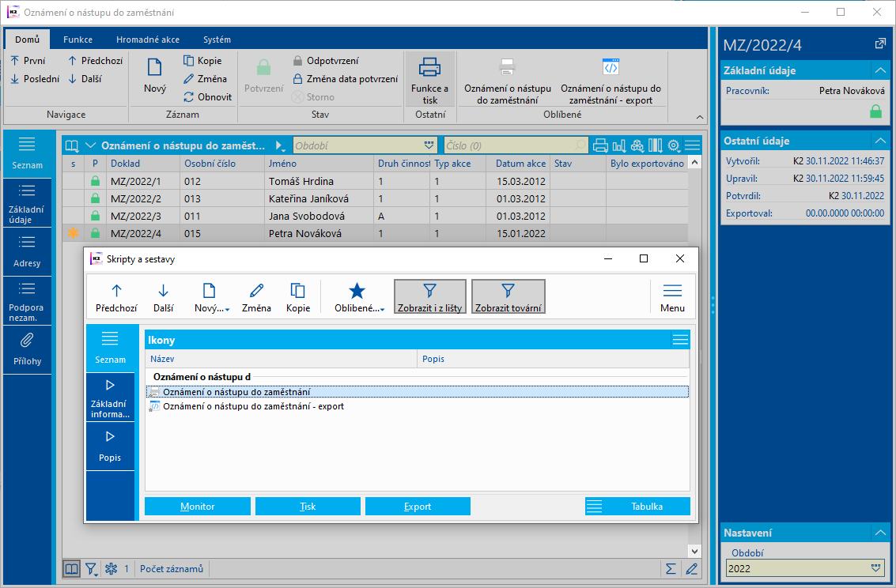The width and height of the screenshot is (896, 588).
Task: Expand list title chevron before Oznámení o nástupu
Action: 90,145
